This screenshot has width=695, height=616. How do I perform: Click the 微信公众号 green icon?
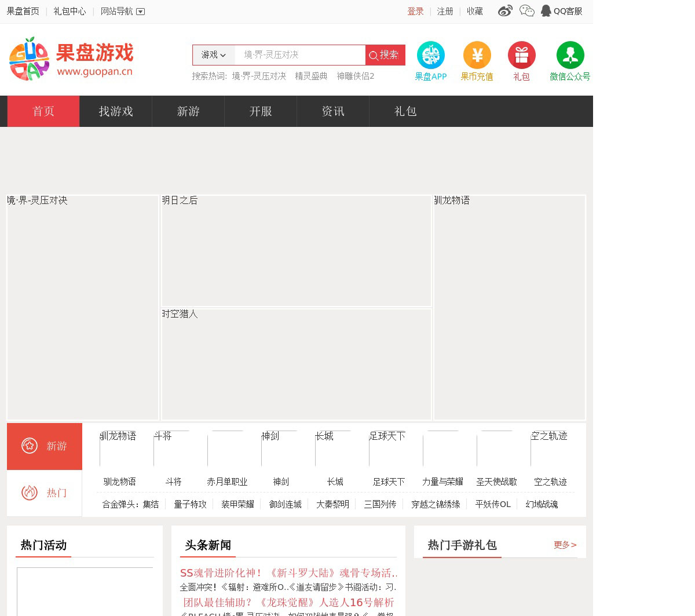[570, 56]
